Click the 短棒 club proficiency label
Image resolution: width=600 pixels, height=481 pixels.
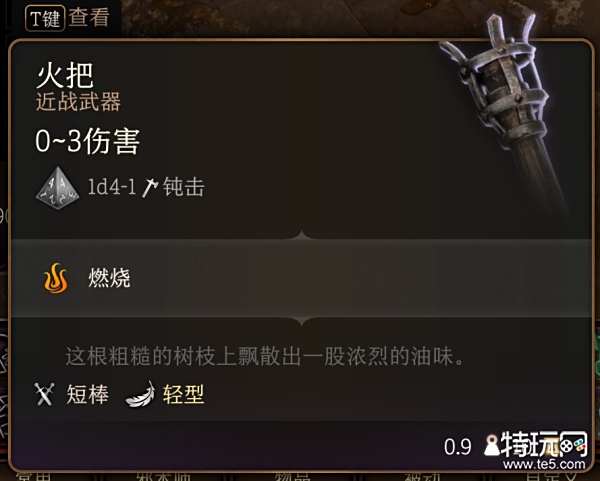[x=88, y=394]
